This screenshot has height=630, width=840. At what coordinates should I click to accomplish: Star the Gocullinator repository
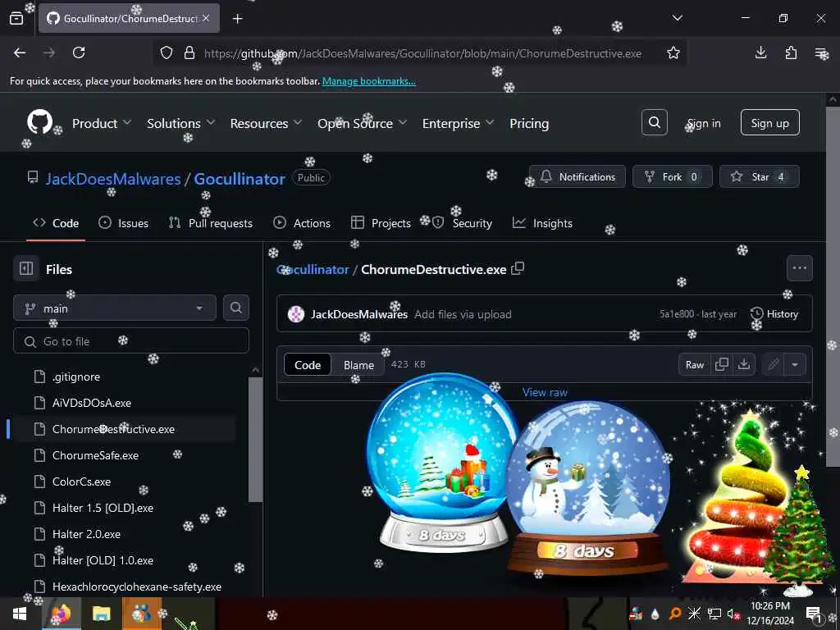759,176
